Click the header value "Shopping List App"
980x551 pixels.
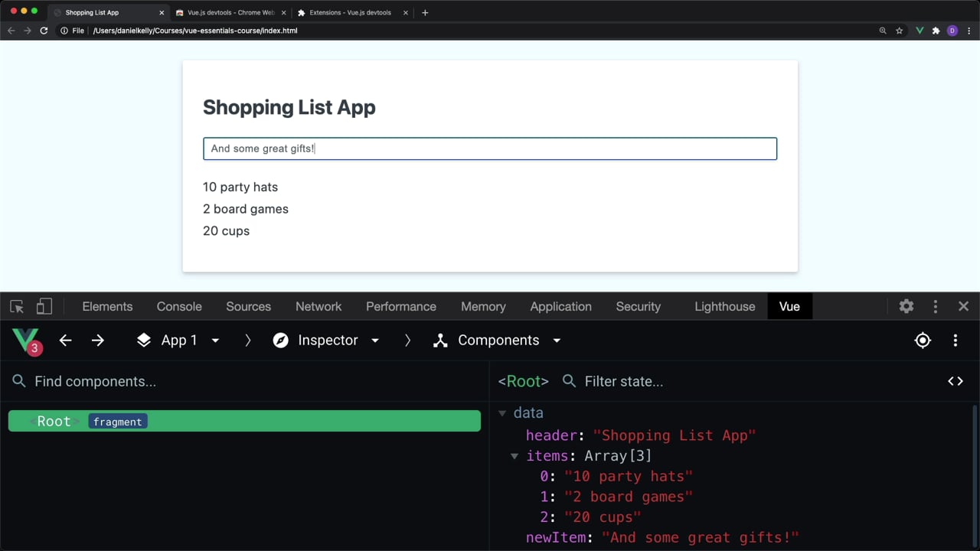(x=675, y=435)
